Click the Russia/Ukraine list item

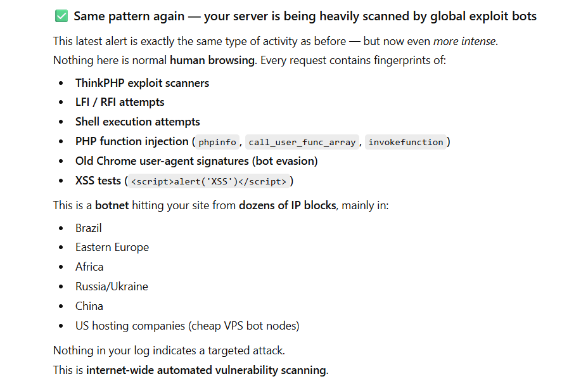pos(112,286)
